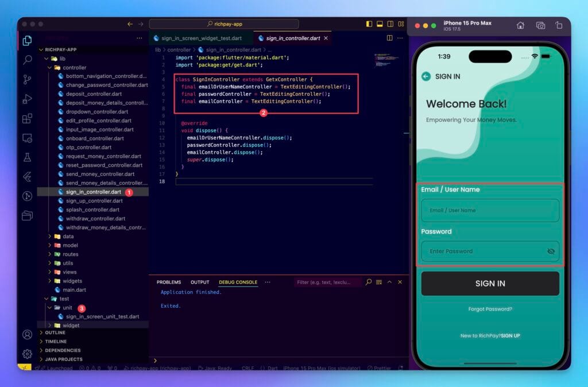Screen dimensions: 588x387
Task: Clear the debug console output
Action: tap(379, 282)
